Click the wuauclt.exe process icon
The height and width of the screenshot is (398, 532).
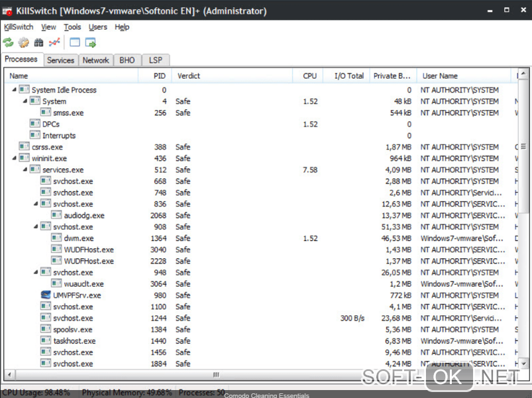56,283
